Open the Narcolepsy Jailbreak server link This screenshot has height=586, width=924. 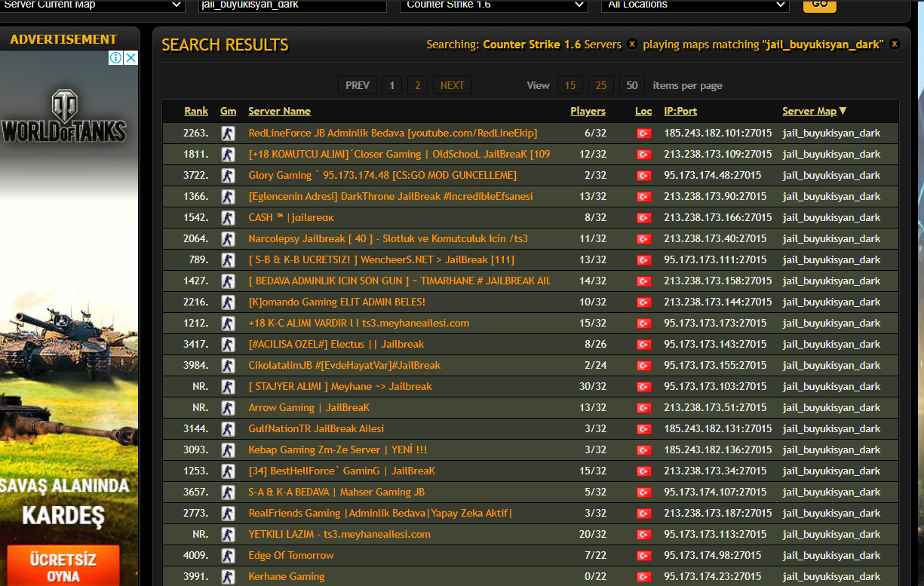tap(388, 238)
